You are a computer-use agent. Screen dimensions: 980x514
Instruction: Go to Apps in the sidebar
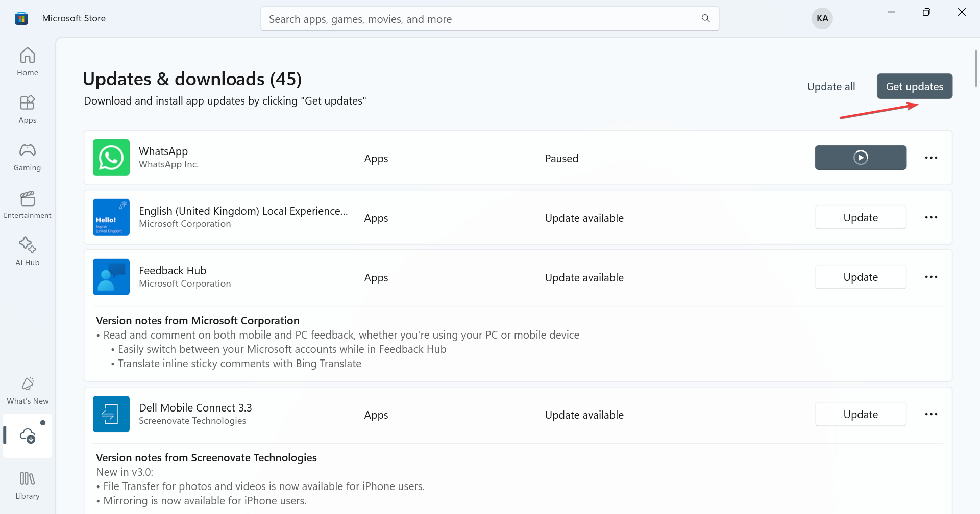tap(28, 109)
